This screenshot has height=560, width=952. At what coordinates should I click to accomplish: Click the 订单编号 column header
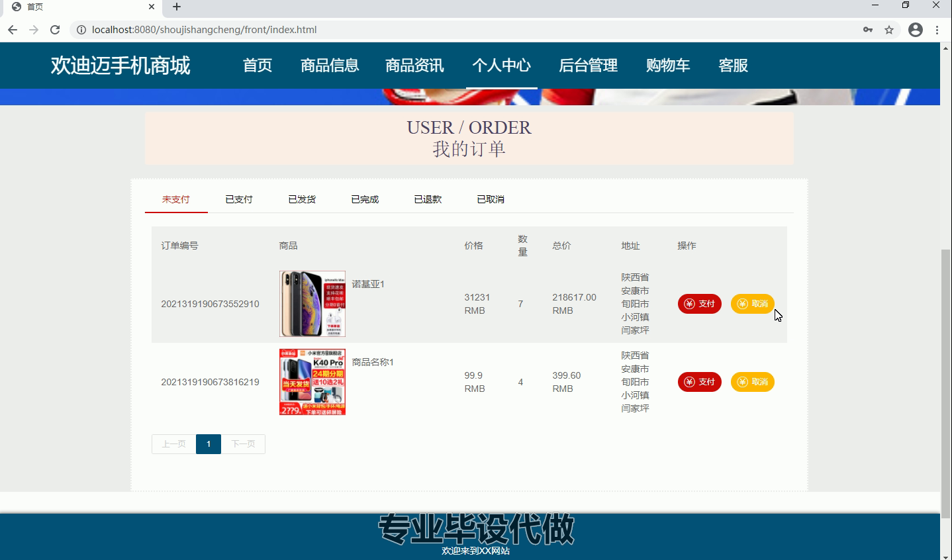[x=179, y=246]
